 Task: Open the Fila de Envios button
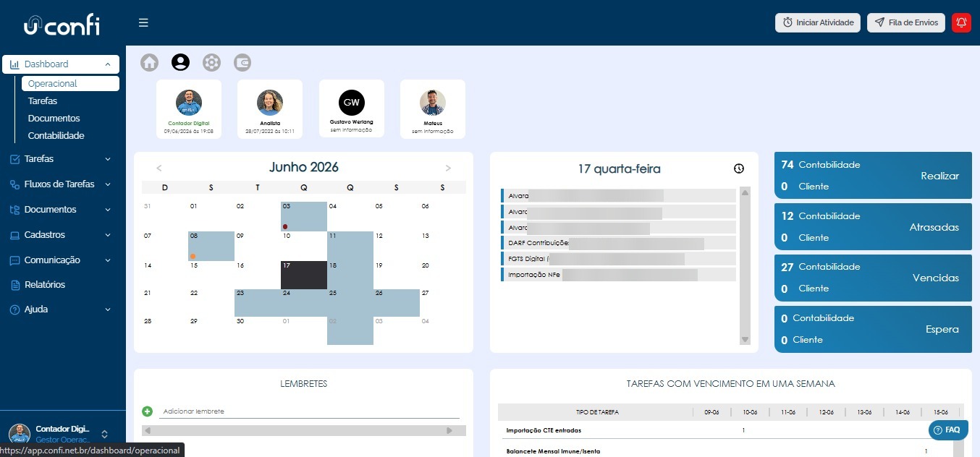coord(906,22)
